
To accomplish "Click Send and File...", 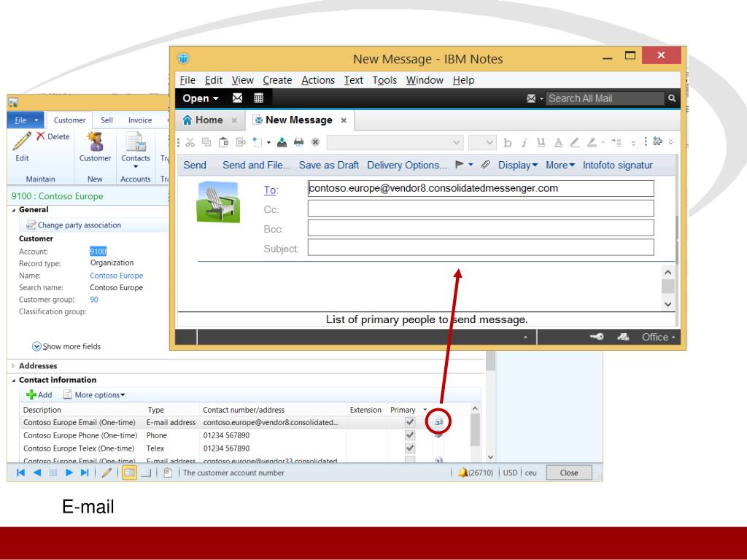I will click(x=256, y=166).
